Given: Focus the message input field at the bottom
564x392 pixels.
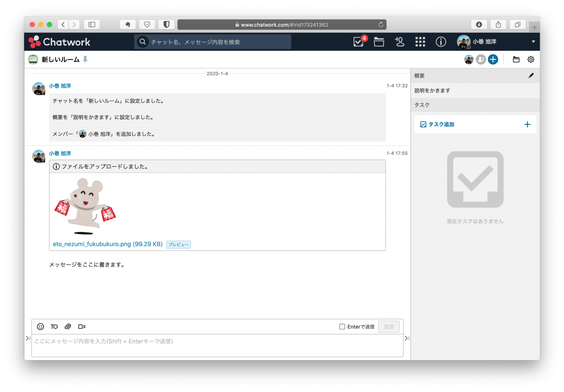Looking at the screenshot, I should 217,341.
